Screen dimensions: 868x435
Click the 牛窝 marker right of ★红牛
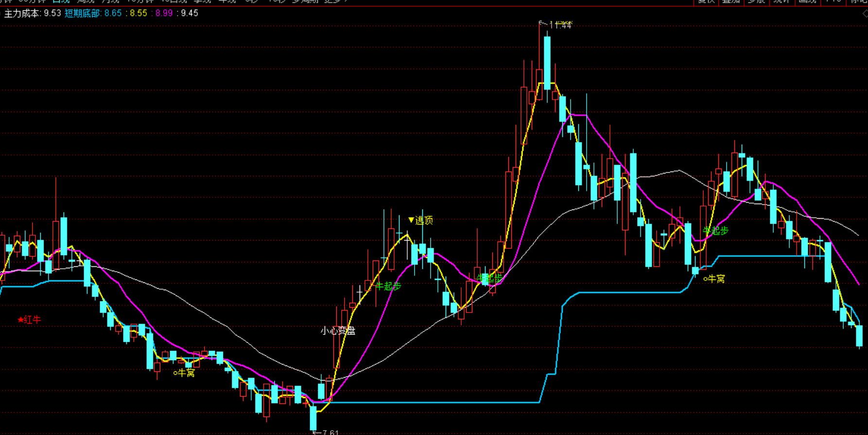coord(184,373)
